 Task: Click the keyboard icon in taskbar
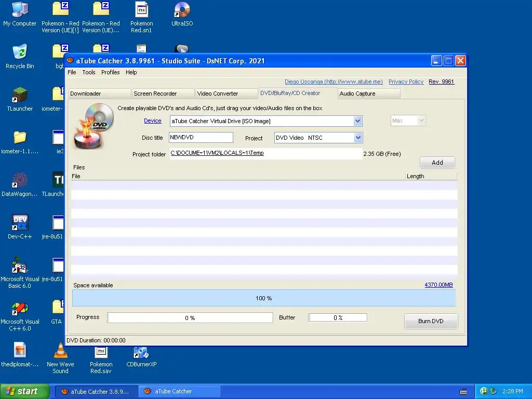coord(463,392)
